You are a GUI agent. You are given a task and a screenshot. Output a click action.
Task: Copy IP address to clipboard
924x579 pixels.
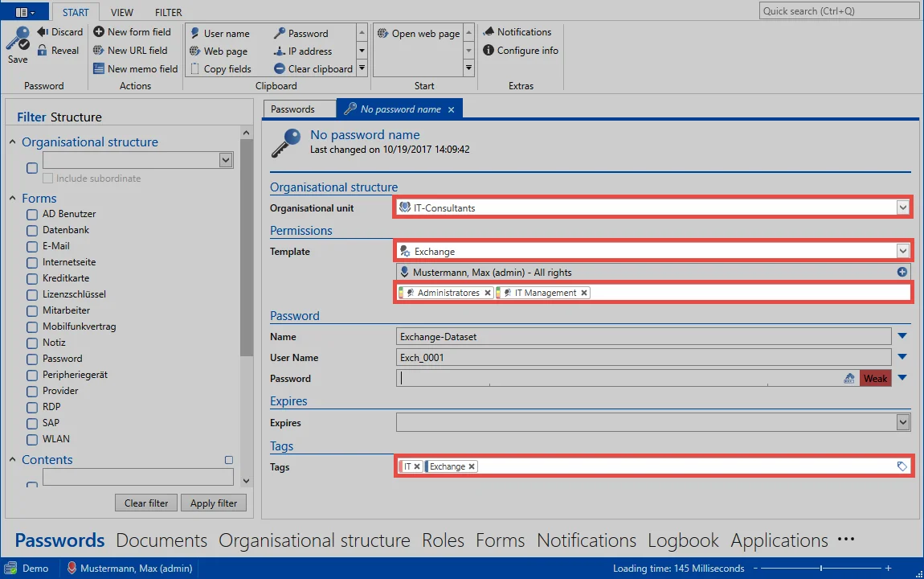pos(302,51)
